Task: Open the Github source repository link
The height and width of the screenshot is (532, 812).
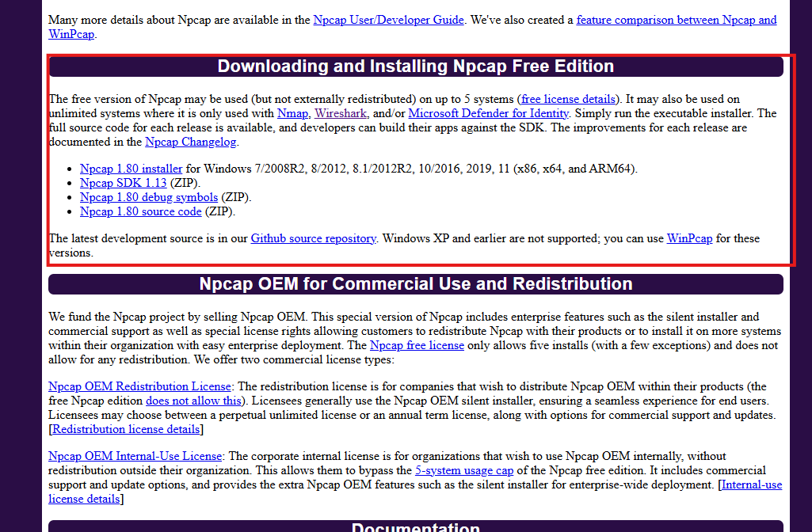Action: (x=313, y=238)
